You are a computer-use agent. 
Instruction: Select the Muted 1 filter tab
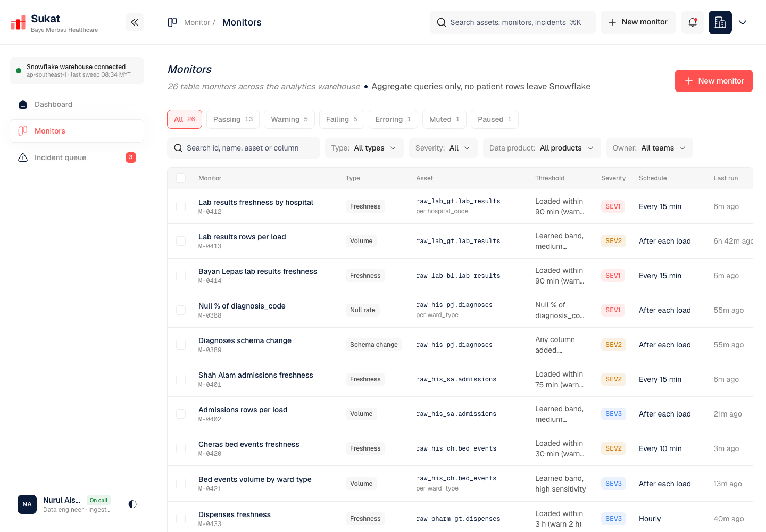click(x=444, y=119)
